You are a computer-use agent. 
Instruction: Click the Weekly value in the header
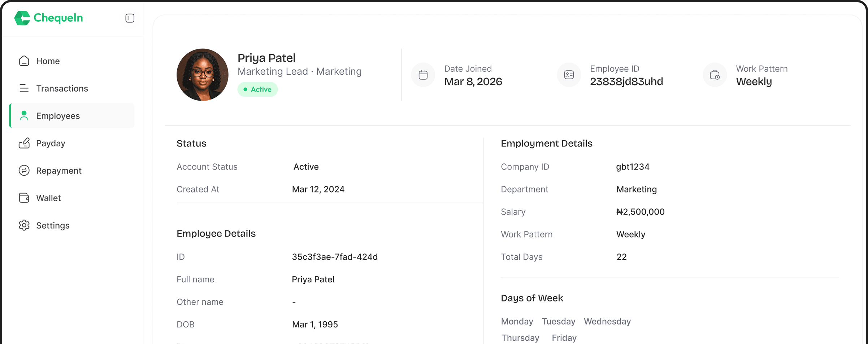[754, 82]
